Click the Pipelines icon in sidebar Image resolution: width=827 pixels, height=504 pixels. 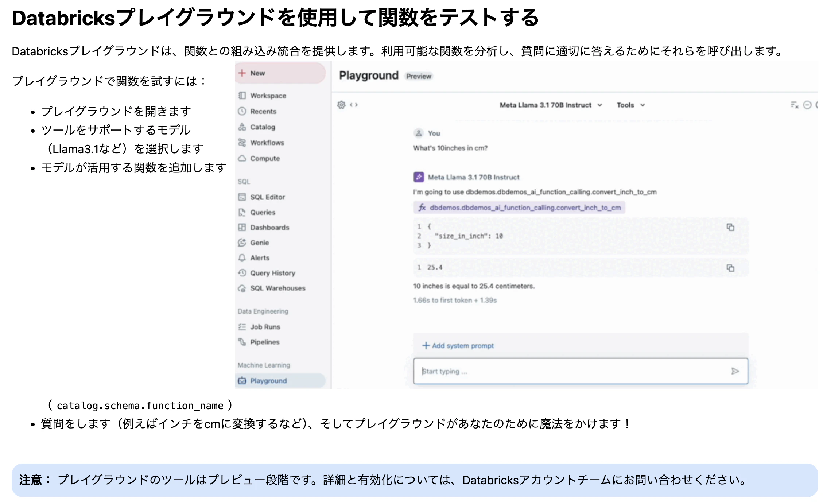[242, 342]
